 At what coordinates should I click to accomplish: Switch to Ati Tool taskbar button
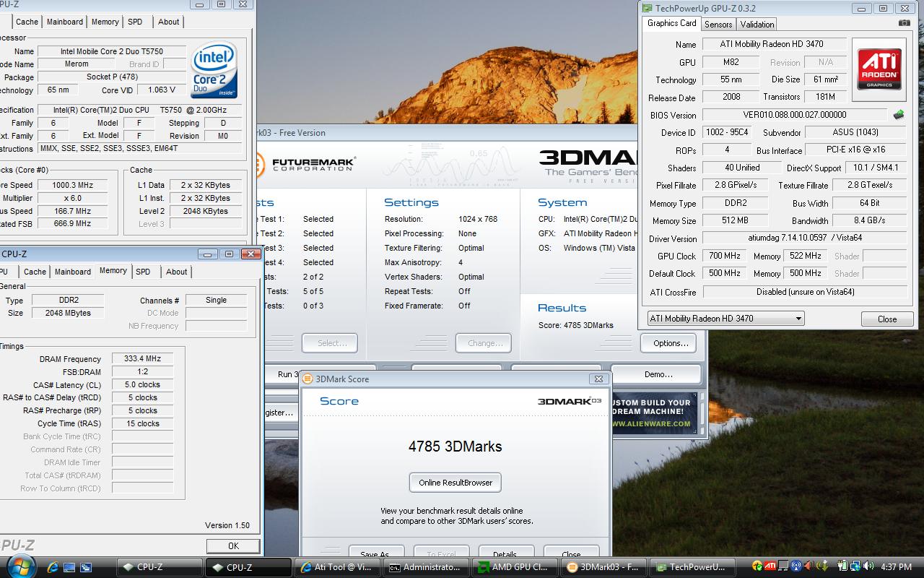coord(337,567)
